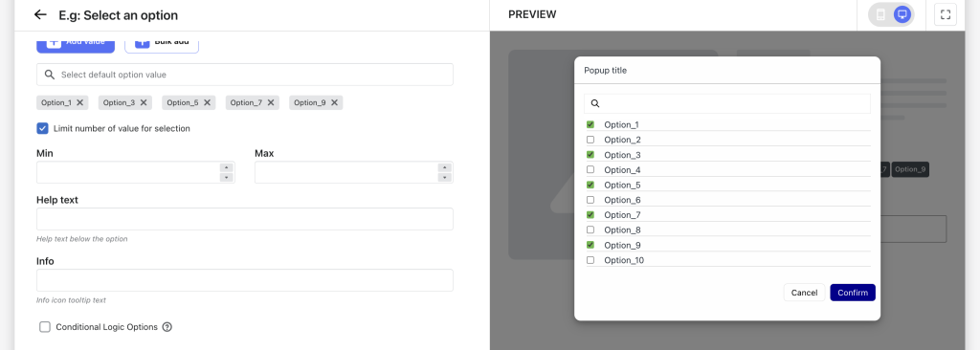Image resolution: width=980 pixels, height=350 pixels.
Task: Enable the Conditional Logic Options checkbox
Action: pos(45,327)
